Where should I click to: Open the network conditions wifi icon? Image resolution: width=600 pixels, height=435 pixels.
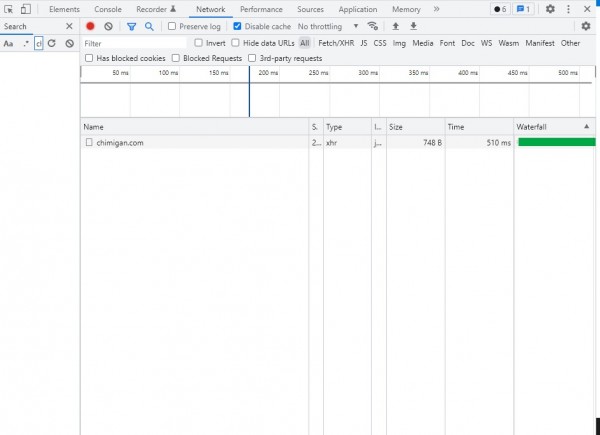(x=373, y=26)
